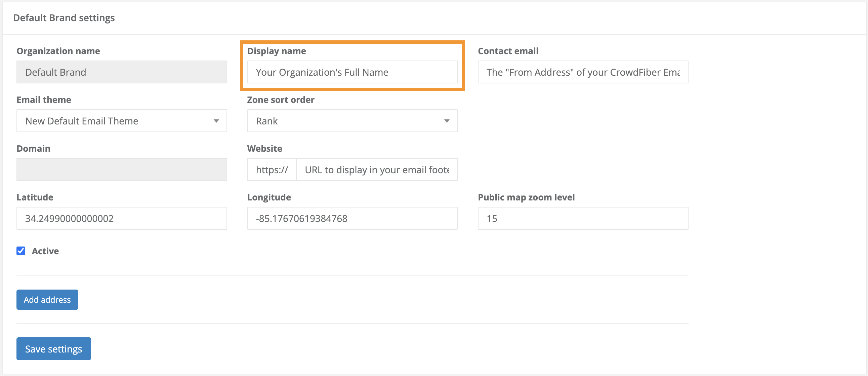Select the Rank option shown in dropdown
Screen dimensions: 868x376
pos(266,121)
